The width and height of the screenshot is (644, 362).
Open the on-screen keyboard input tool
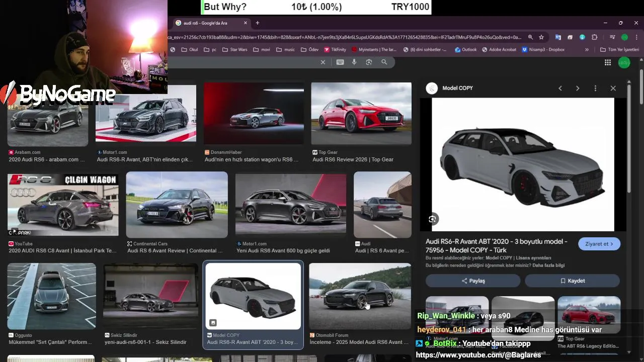[340, 62]
